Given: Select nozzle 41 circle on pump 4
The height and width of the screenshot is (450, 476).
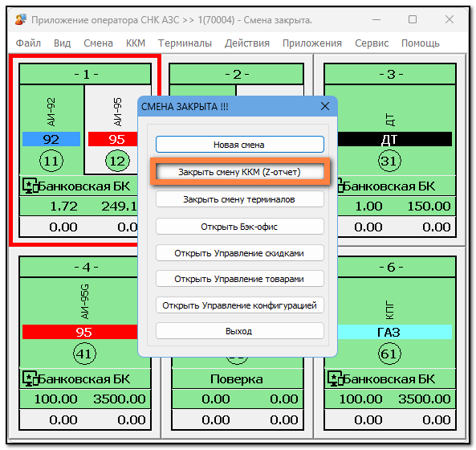Looking at the screenshot, I should pyautogui.click(x=85, y=354).
